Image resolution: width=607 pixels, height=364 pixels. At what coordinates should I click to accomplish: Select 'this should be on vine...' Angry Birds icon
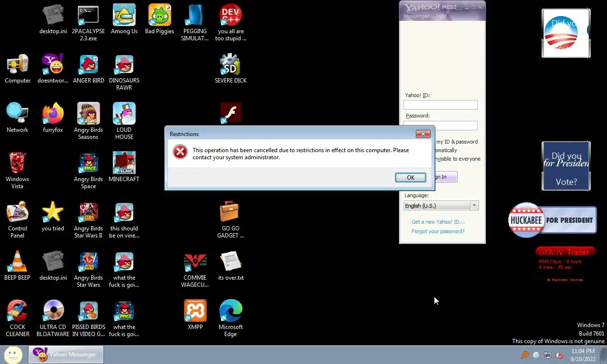click(124, 220)
